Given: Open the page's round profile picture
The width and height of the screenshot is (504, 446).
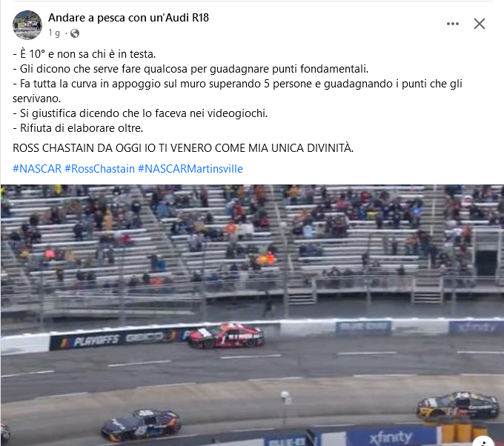Looking at the screenshot, I should coord(27,25).
